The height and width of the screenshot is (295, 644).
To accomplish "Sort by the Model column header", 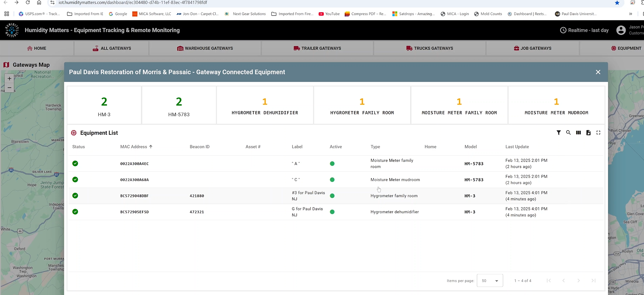I will pyautogui.click(x=471, y=147).
